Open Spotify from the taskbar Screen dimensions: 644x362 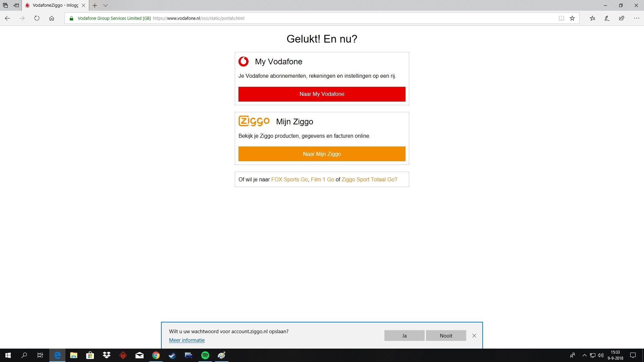(205, 355)
